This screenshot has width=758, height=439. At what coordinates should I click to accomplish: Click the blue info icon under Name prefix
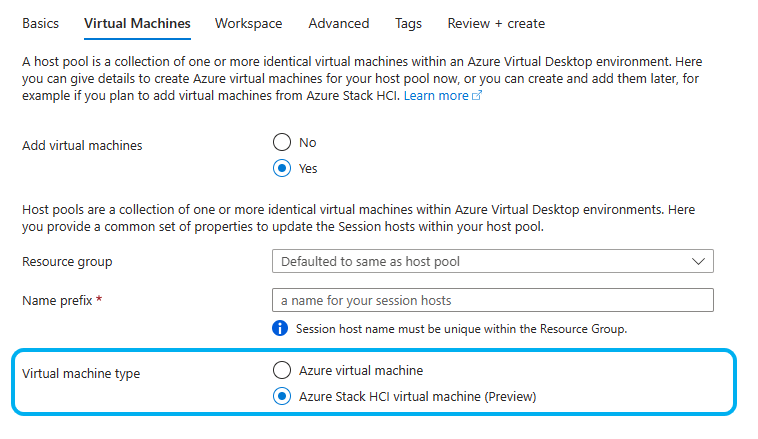pos(281,328)
